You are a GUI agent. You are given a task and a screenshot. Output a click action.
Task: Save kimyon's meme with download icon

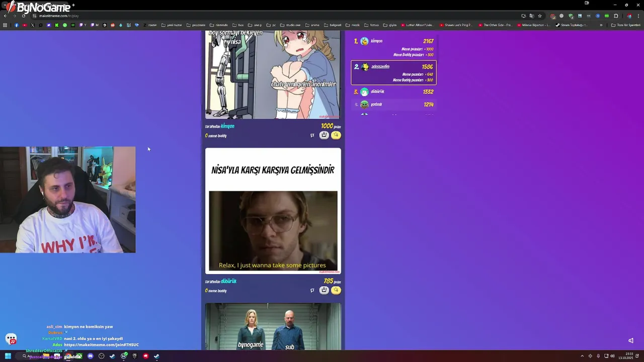tap(324, 135)
